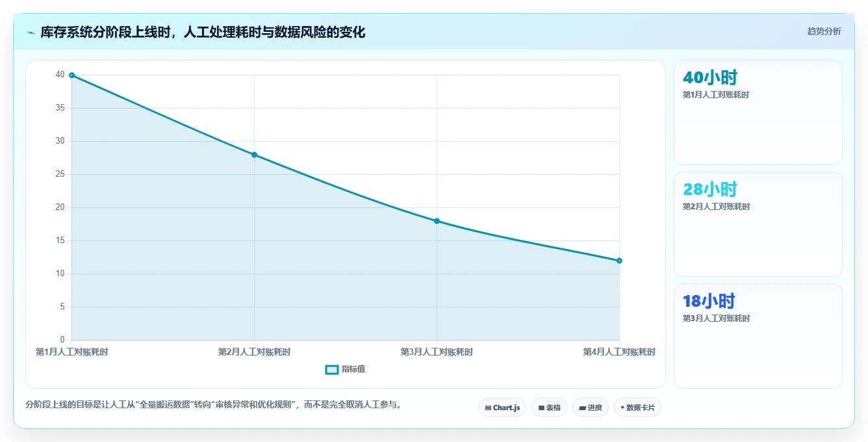Toggle the 指标值 legend item

click(x=345, y=369)
